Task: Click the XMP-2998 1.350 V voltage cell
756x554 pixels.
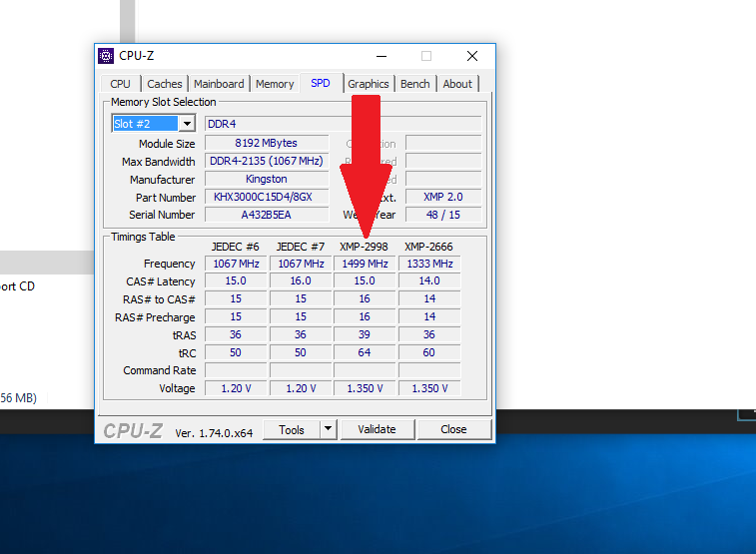Action: (365, 388)
